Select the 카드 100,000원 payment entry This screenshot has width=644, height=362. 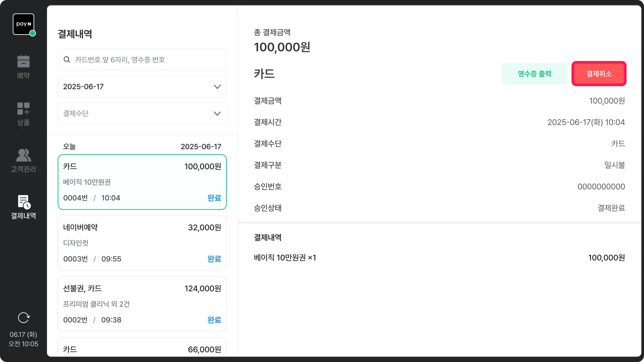(x=142, y=182)
